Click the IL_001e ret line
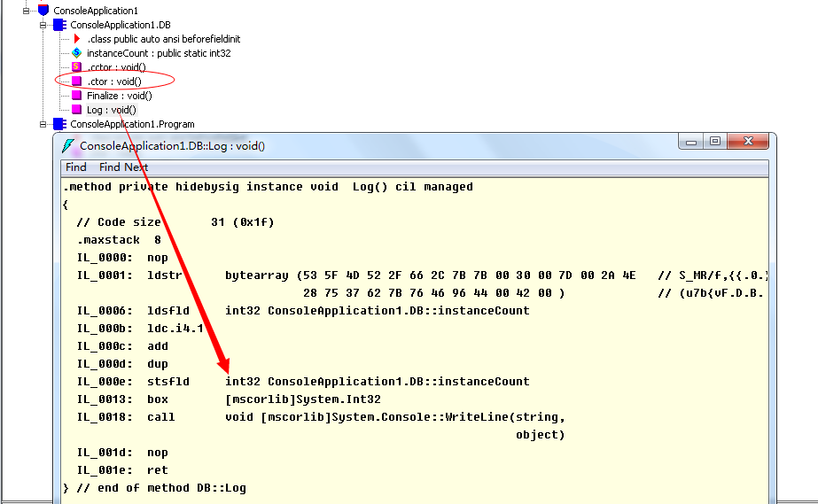Screen dimensions: 818x504 coord(122,470)
